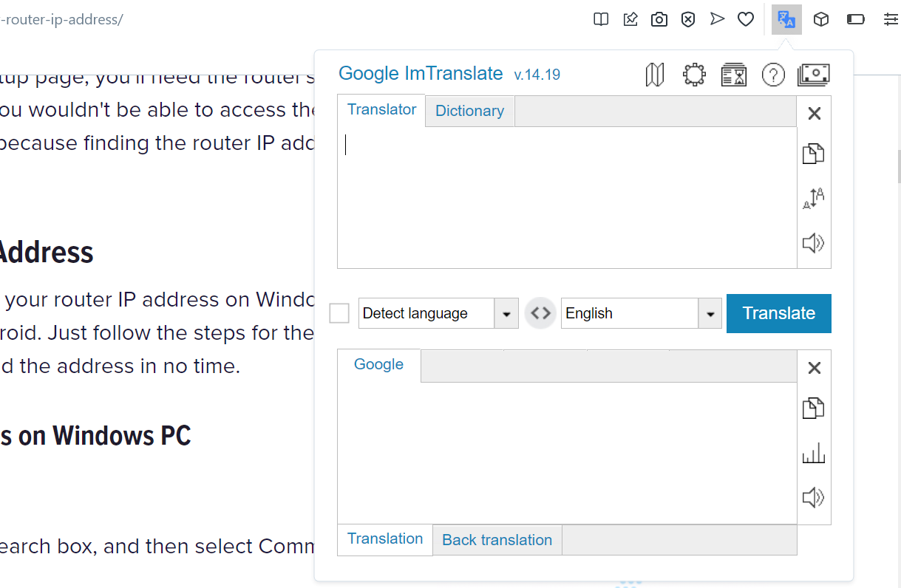Open the Detect language dropdown arrow
The image size is (901, 588).
pyautogui.click(x=506, y=313)
